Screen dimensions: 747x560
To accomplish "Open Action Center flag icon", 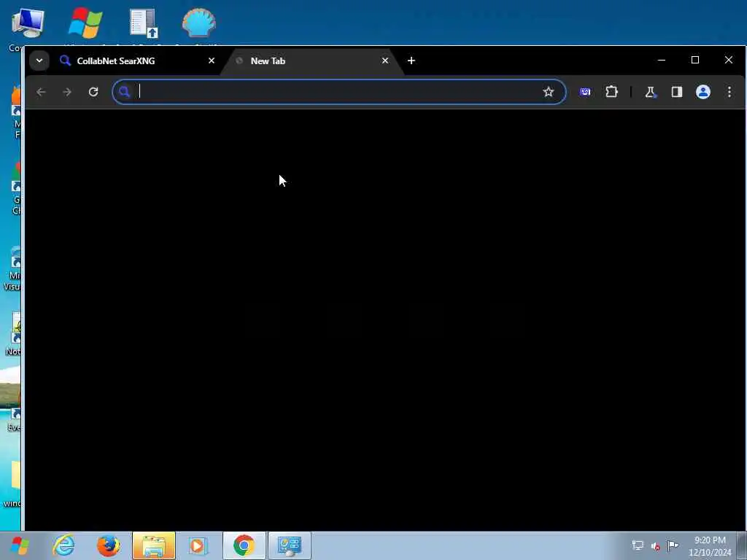I will [673, 545].
